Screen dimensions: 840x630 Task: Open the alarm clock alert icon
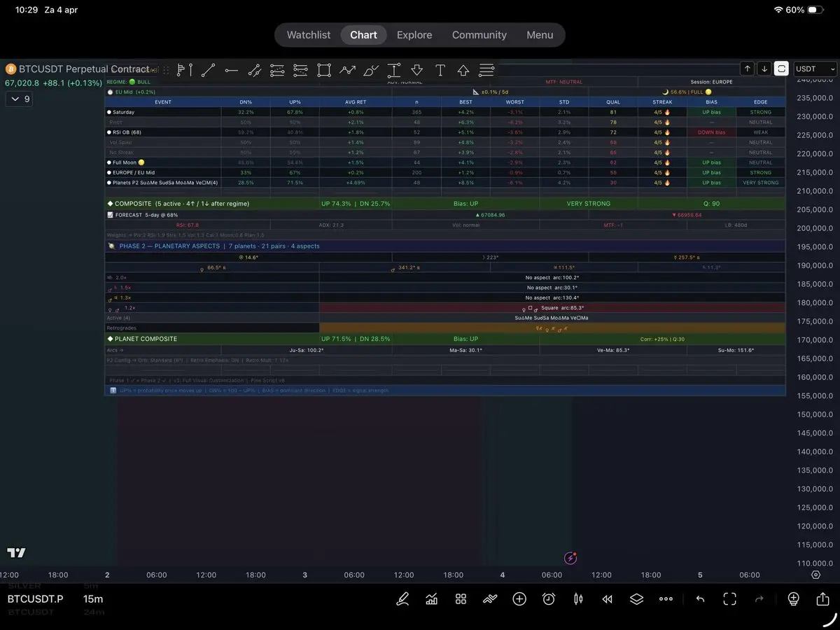[x=549, y=599]
